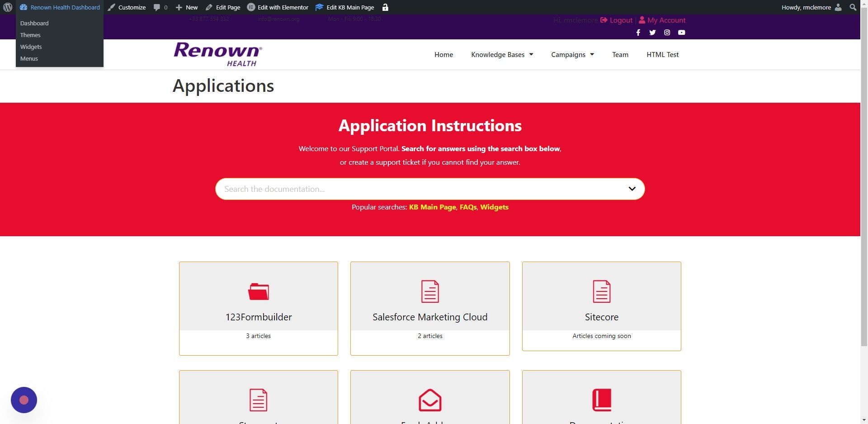Click the purple floating chat bubble button
Screen dimensions: 868x424
pos(24,400)
